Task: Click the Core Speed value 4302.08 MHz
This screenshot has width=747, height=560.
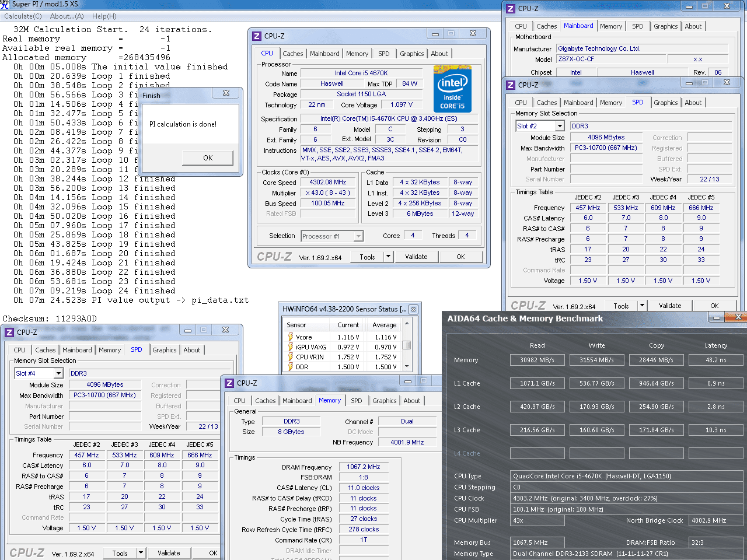Action: pyautogui.click(x=328, y=182)
